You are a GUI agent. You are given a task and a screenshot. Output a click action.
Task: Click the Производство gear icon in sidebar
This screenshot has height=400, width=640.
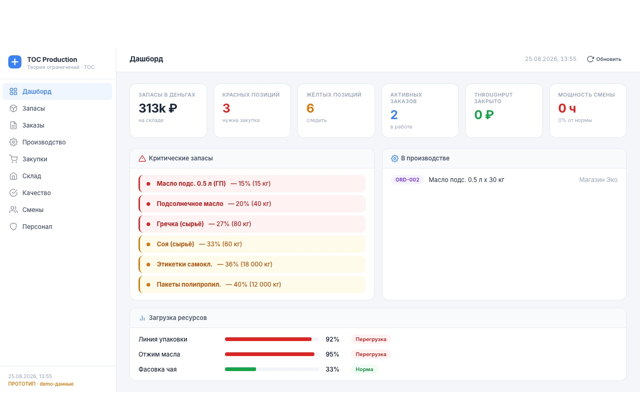point(13,142)
